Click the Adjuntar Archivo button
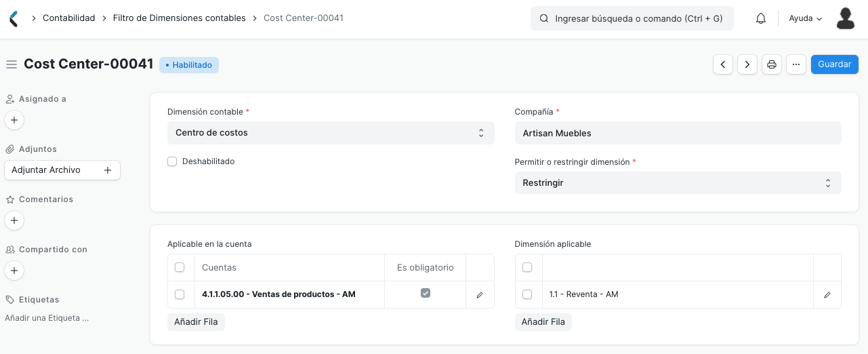This screenshot has width=868, height=354. 62,170
